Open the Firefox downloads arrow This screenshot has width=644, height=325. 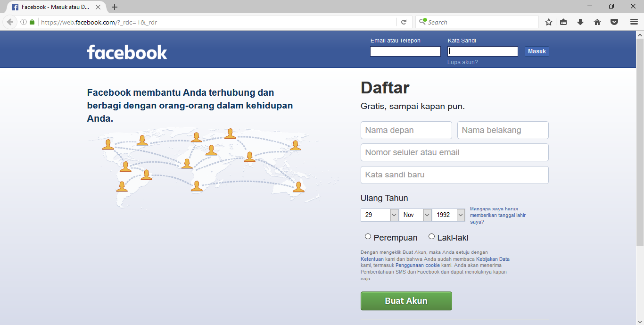[x=580, y=22]
